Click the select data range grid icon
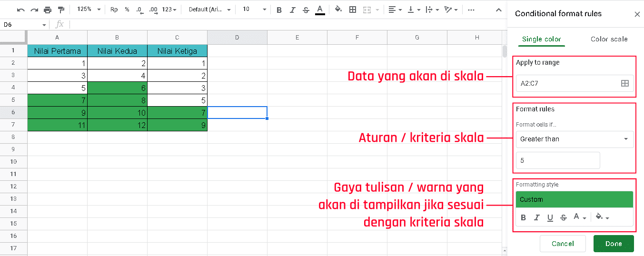644x256 pixels. point(625,83)
